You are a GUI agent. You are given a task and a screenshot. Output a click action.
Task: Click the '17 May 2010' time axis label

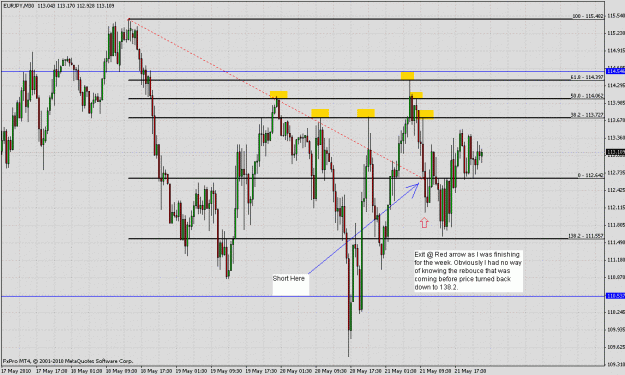(x=15, y=371)
